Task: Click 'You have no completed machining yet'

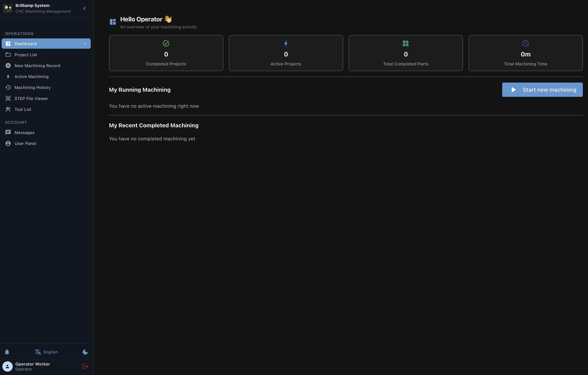Action: pyautogui.click(x=152, y=139)
